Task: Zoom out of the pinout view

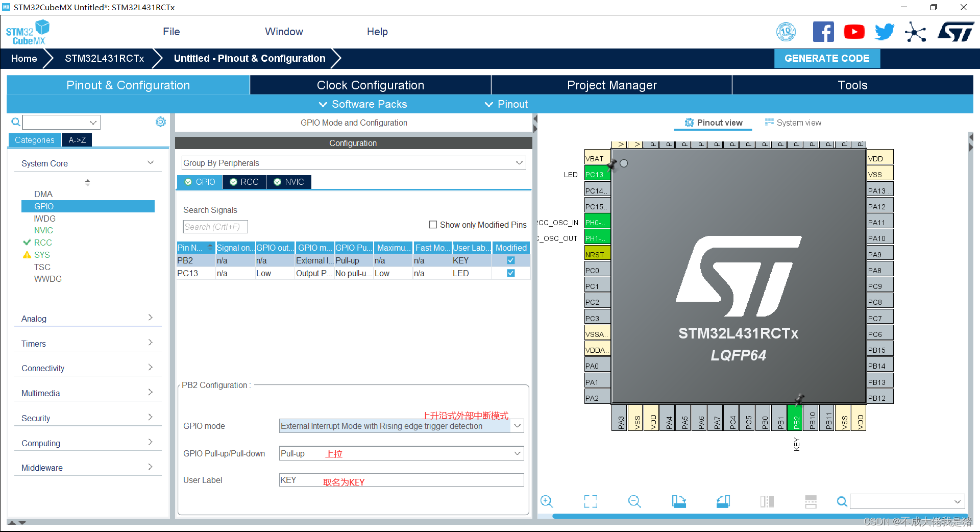Action: 634,501
